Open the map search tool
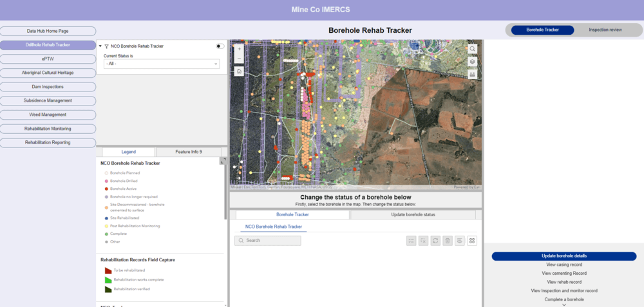The image size is (644, 307). (x=472, y=48)
